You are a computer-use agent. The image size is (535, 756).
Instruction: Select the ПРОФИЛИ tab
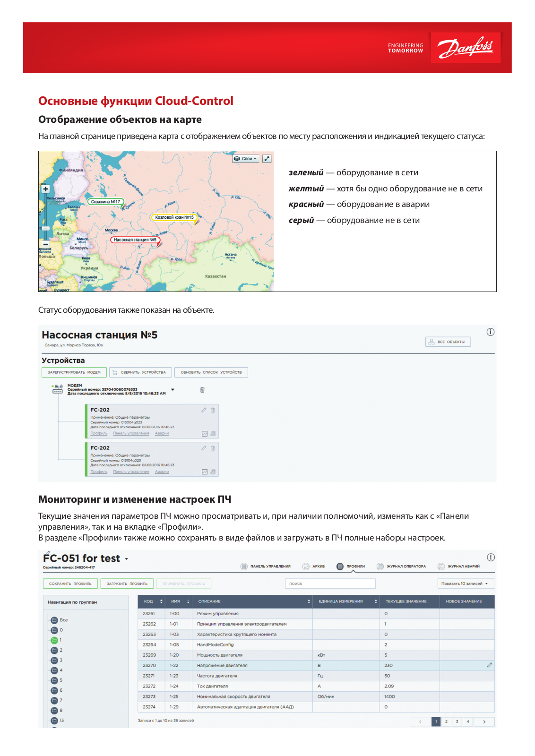coord(351,566)
